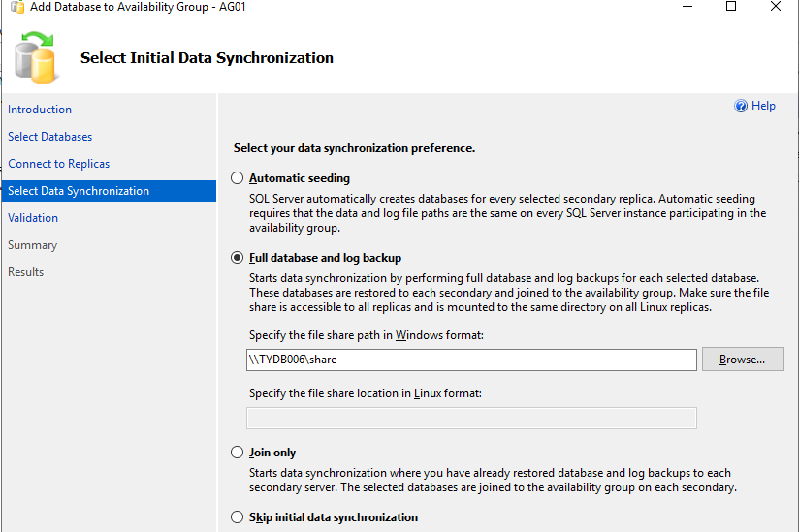Image resolution: width=799 pixels, height=532 pixels.
Task: Open the Help link
Action: tap(763, 107)
